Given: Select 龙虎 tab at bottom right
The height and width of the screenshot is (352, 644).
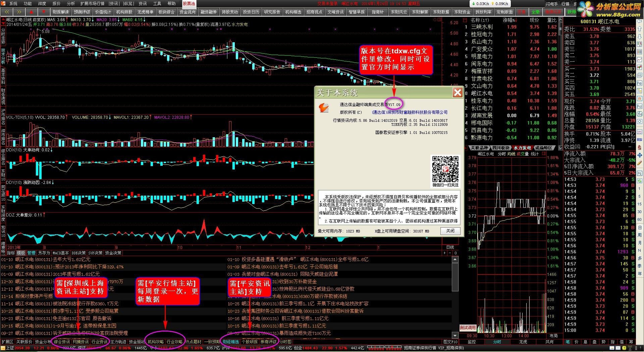Looking at the screenshot, I should (x=523, y=342).
